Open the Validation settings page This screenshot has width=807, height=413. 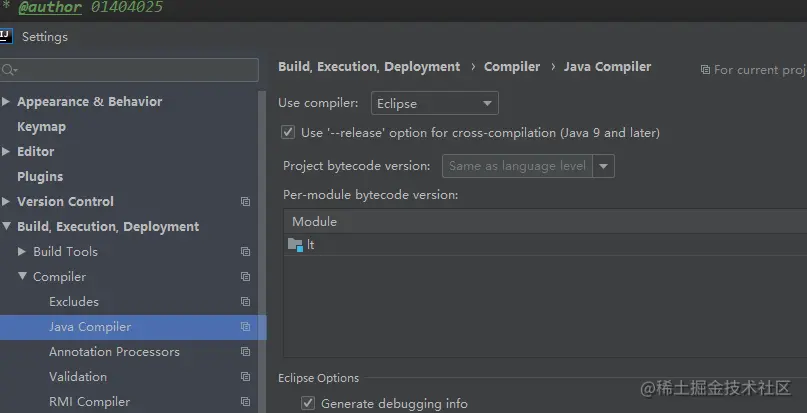point(78,377)
